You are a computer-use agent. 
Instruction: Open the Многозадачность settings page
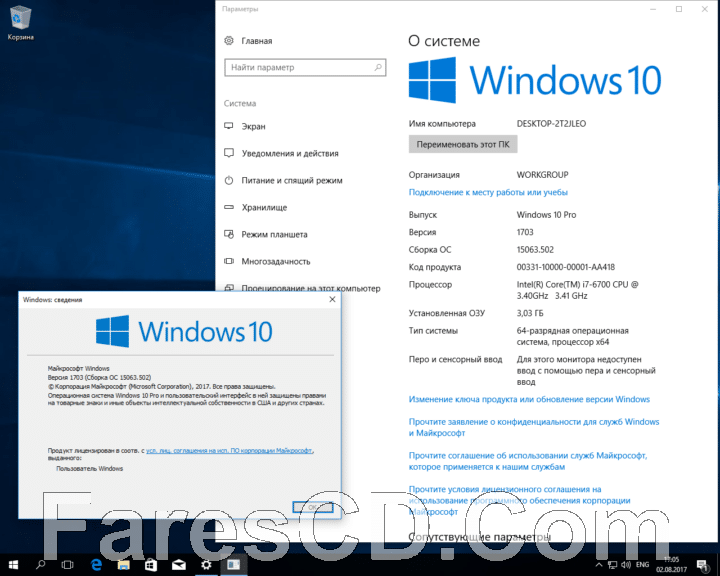tap(276, 262)
